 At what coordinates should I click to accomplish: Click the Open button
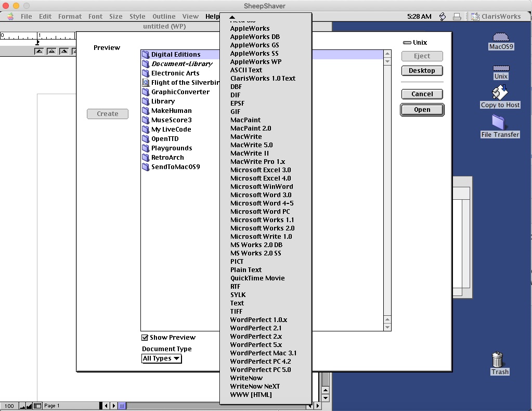click(422, 110)
